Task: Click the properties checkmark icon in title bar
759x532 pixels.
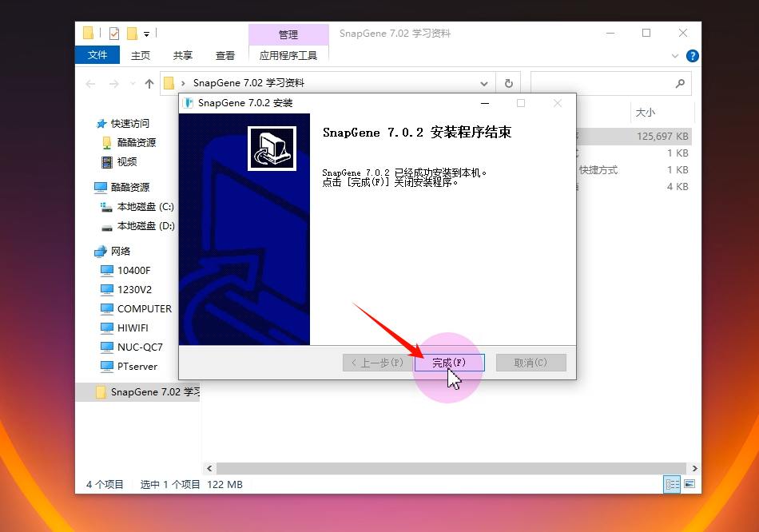Action: point(113,34)
